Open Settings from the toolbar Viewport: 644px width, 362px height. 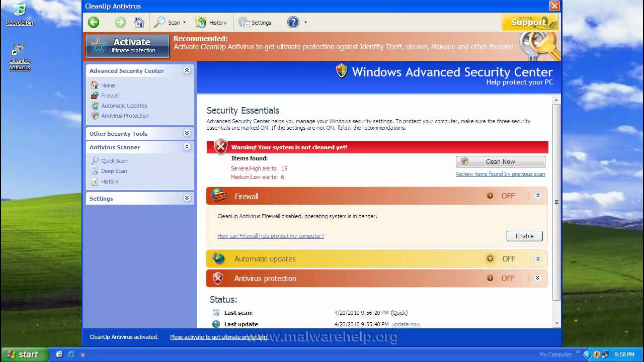[x=255, y=22]
